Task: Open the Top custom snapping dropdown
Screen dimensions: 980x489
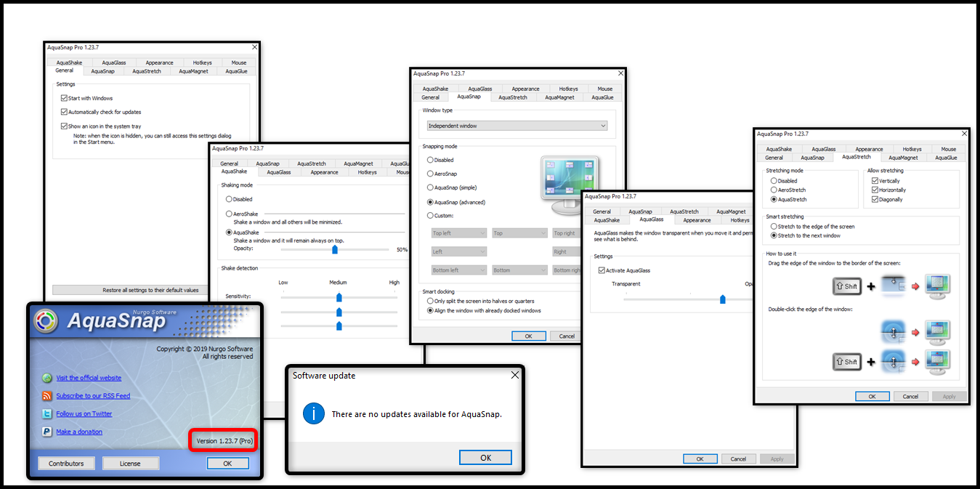Action: click(519, 233)
